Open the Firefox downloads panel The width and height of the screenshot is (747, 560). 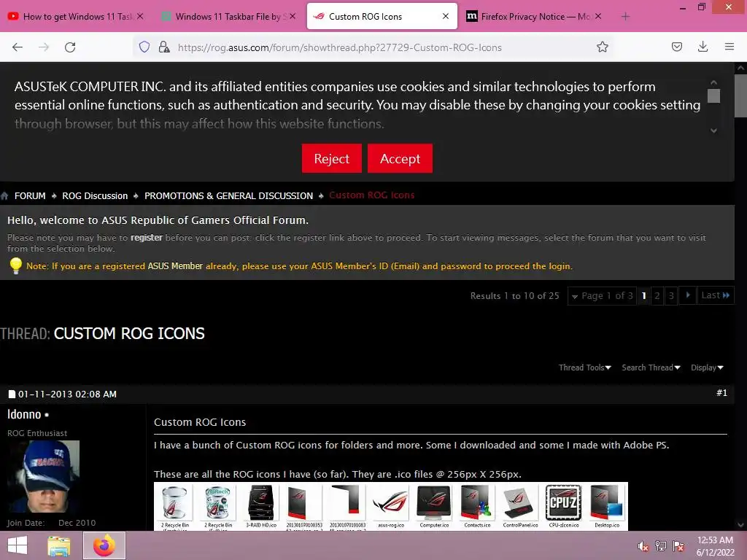point(703,47)
